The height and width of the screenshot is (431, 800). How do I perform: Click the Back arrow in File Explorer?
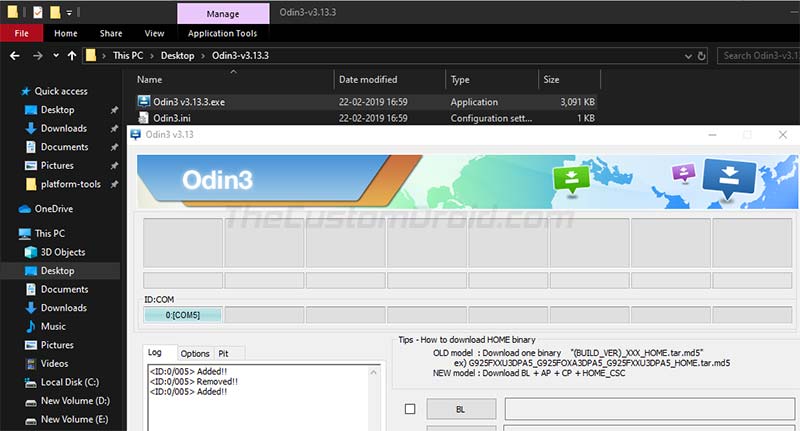tap(15, 56)
